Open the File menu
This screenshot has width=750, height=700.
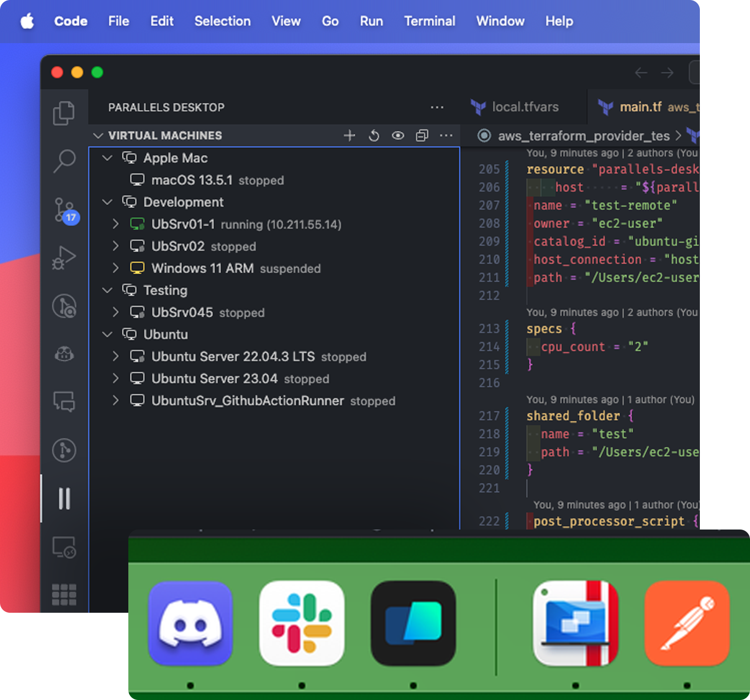pos(119,21)
